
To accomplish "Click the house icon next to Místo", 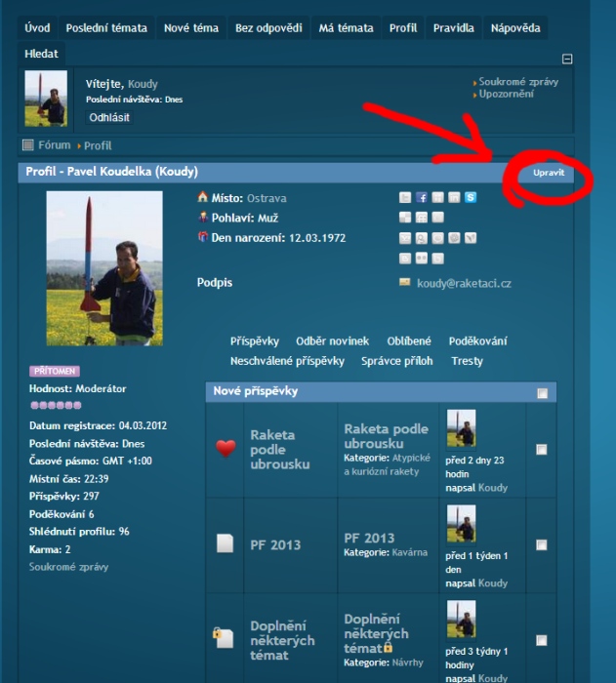I will (203, 197).
